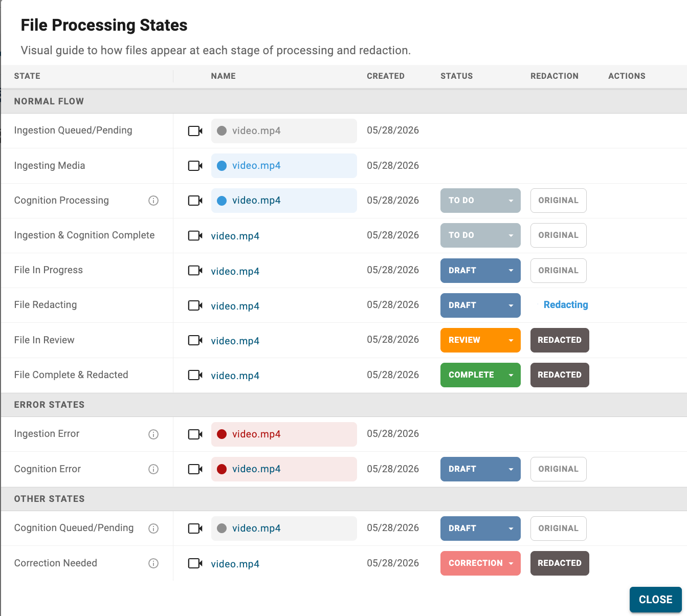Image resolution: width=687 pixels, height=616 pixels.
Task: Click REDACTED button in File In Review row
Action: (560, 340)
